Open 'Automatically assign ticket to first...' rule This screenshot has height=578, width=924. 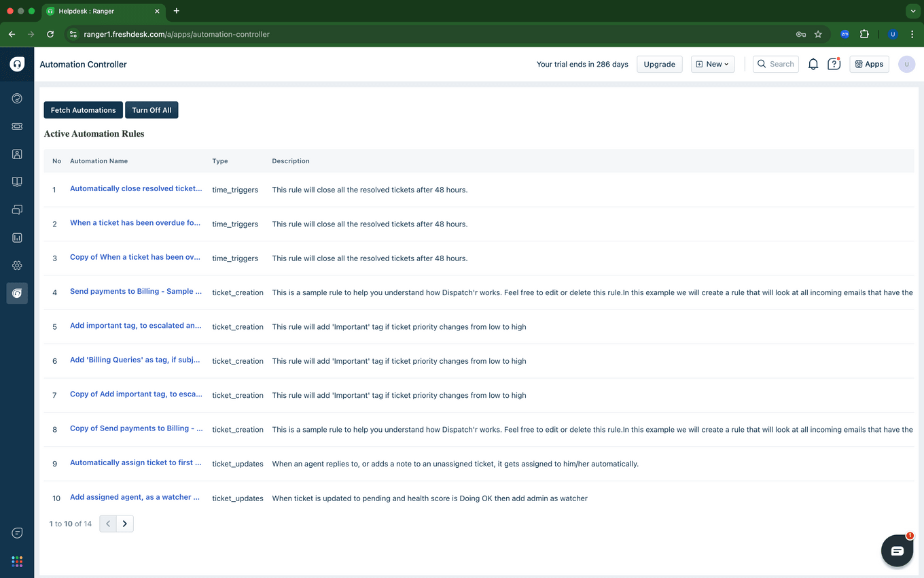(x=136, y=462)
